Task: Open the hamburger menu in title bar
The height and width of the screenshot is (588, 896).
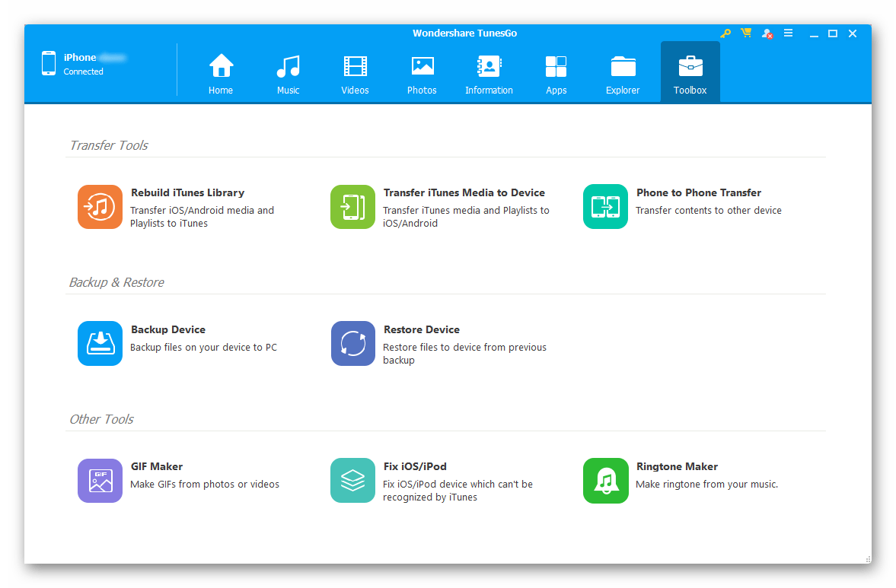Action: coord(788,33)
